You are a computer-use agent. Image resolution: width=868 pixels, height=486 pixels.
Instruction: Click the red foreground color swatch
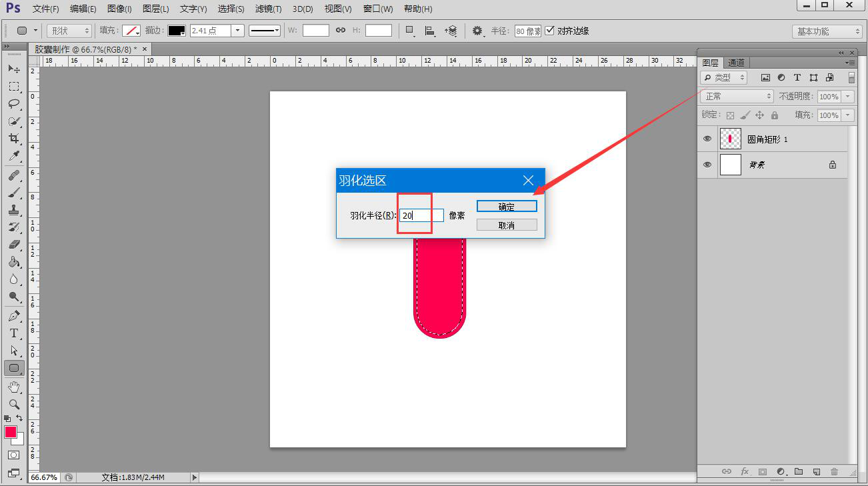(x=11, y=432)
